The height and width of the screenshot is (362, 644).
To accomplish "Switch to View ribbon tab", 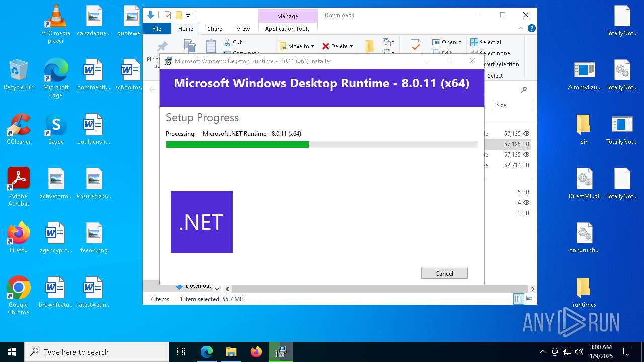I will pos(243,29).
